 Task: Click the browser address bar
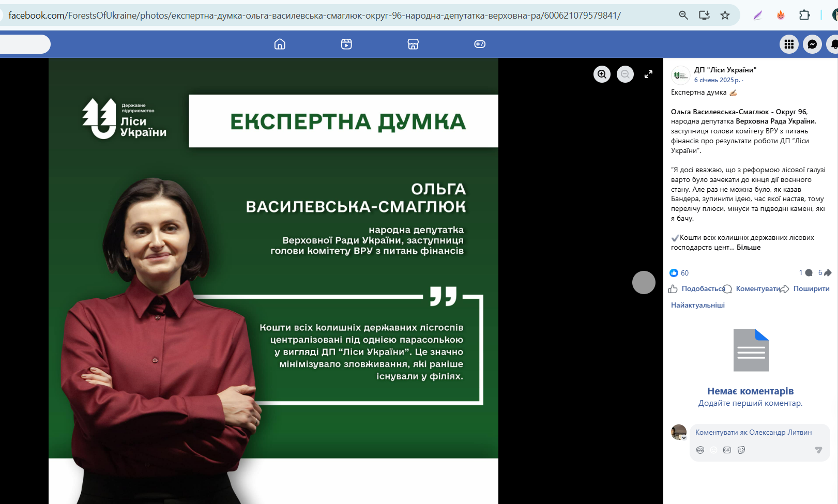(310, 15)
